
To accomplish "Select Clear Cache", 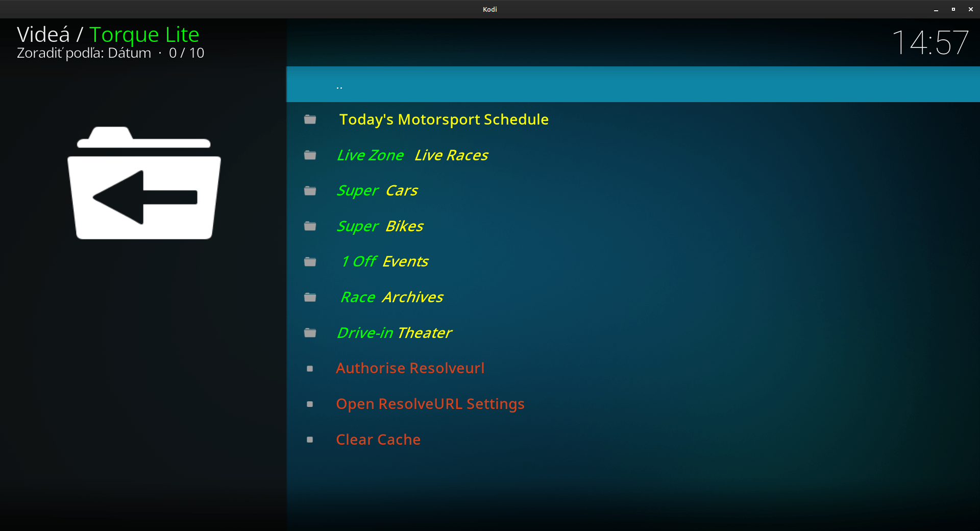I will point(633,440).
